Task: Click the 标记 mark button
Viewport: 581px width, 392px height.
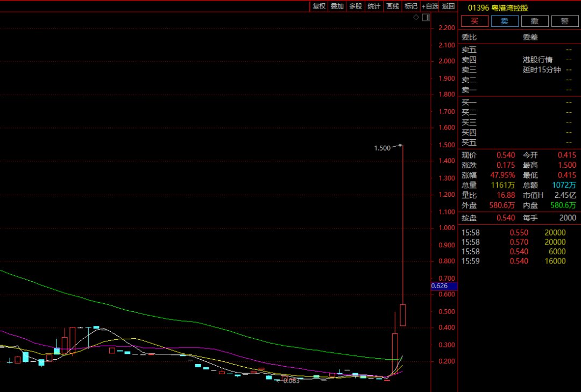Action: tap(411, 6)
